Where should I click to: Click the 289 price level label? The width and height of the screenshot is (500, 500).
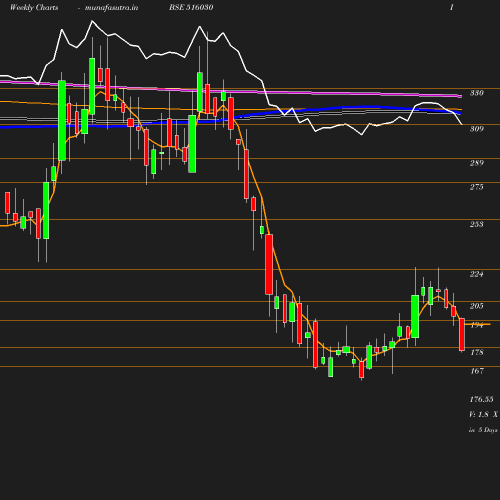click(x=477, y=163)
